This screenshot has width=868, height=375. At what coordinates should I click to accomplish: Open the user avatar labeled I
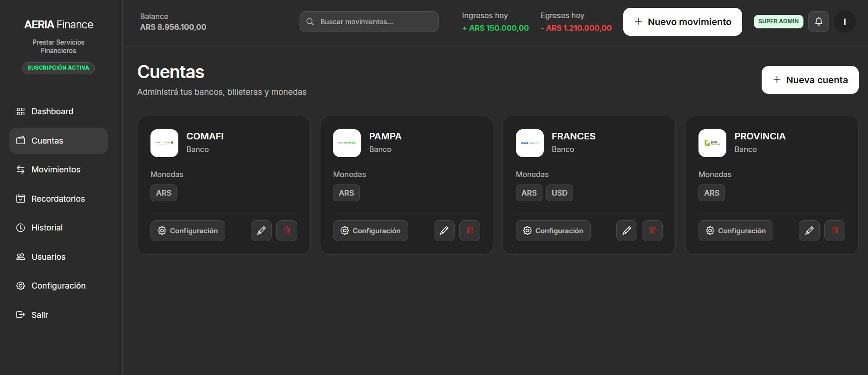844,21
